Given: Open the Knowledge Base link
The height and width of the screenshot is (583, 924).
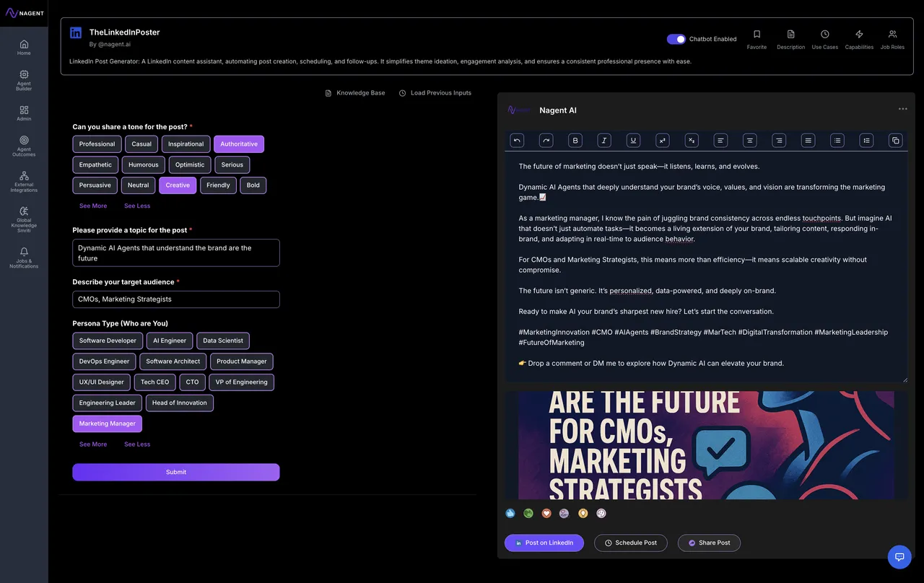Looking at the screenshot, I should 355,93.
